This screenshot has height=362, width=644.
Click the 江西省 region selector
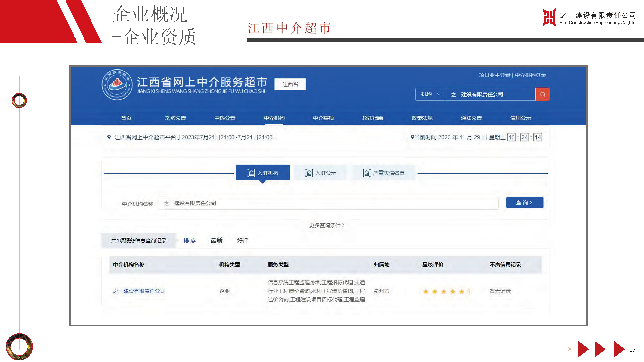[290, 84]
